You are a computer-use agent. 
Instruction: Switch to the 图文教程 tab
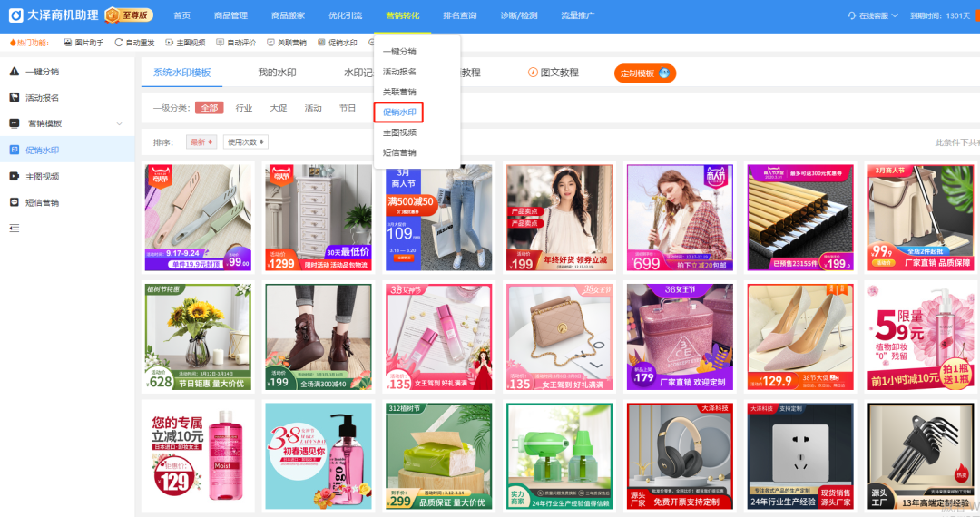[554, 73]
